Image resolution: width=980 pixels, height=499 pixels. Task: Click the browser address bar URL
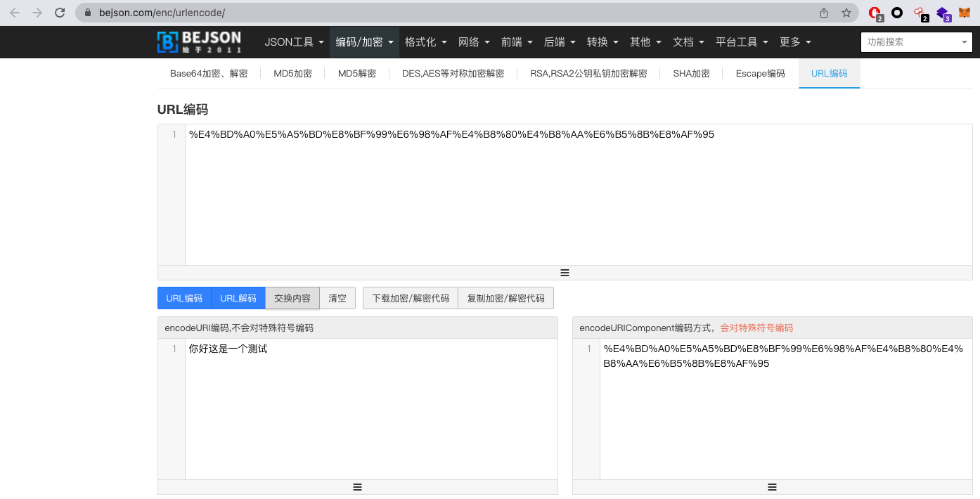tap(162, 13)
